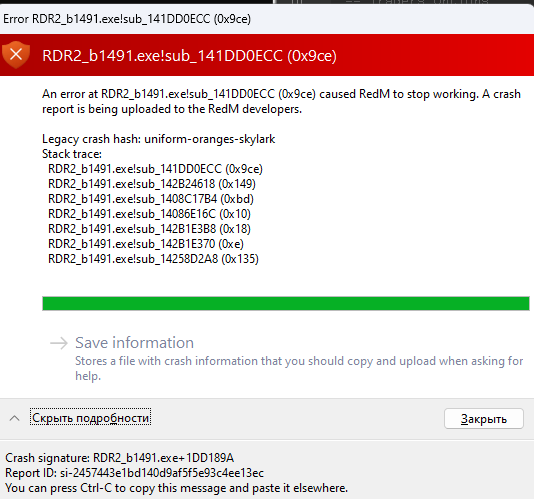Click the Report ID line in details
This screenshot has width=534, height=499.
[x=135, y=473]
